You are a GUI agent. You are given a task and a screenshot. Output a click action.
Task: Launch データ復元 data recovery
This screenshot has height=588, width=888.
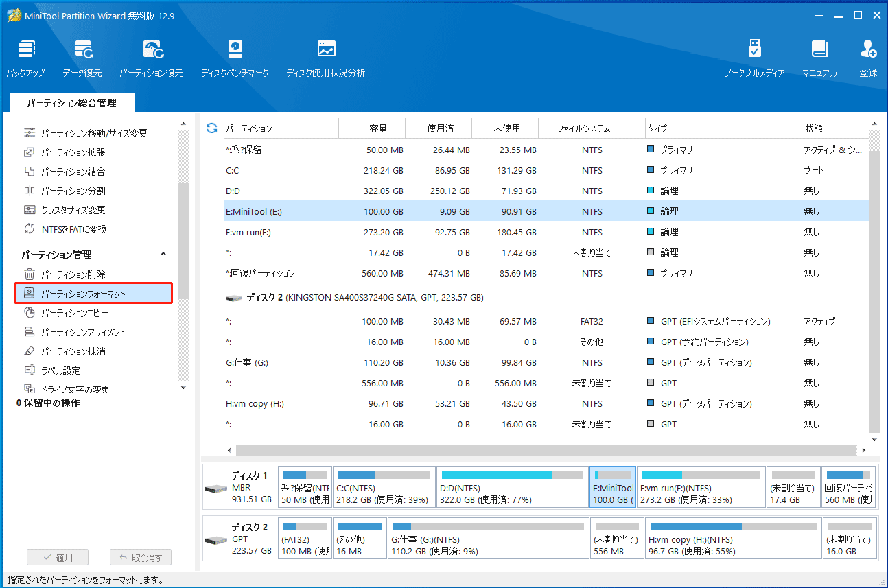[x=82, y=59]
